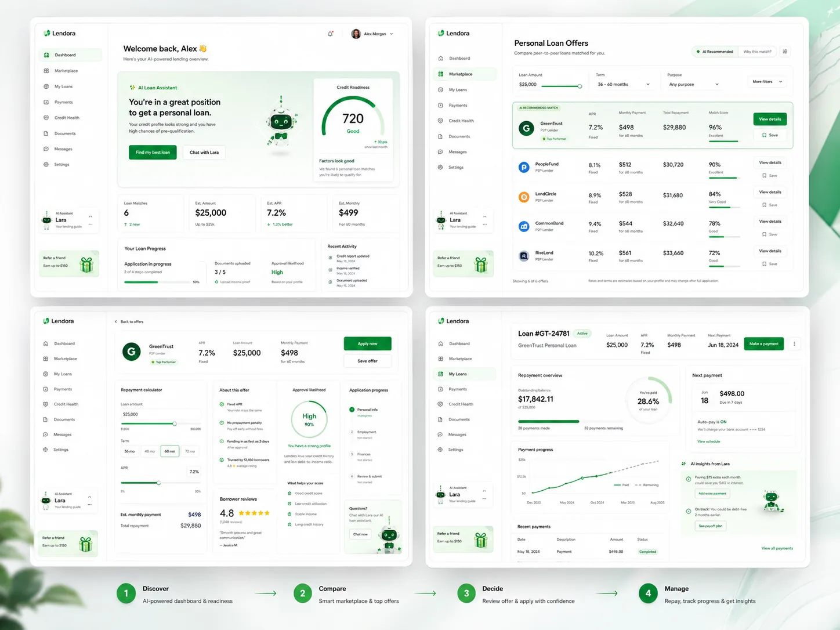Click the filter settings icon on Offers page
The image size is (840, 630).
[785, 52]
